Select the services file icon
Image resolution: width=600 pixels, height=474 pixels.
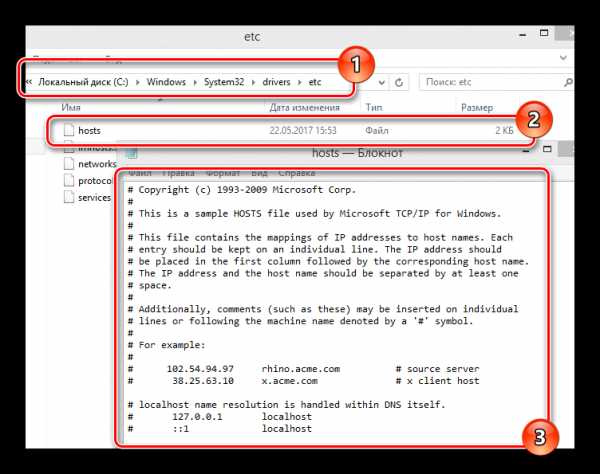coord(69,197)
